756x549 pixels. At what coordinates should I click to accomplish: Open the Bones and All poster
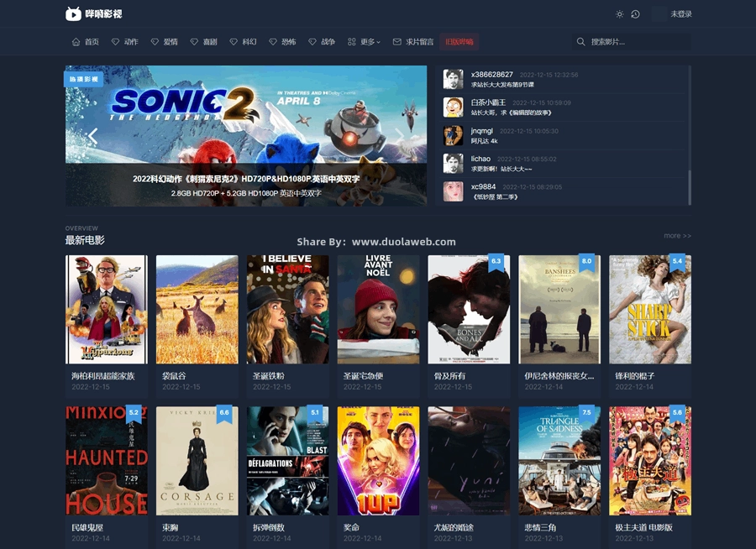tap(469, 310)
